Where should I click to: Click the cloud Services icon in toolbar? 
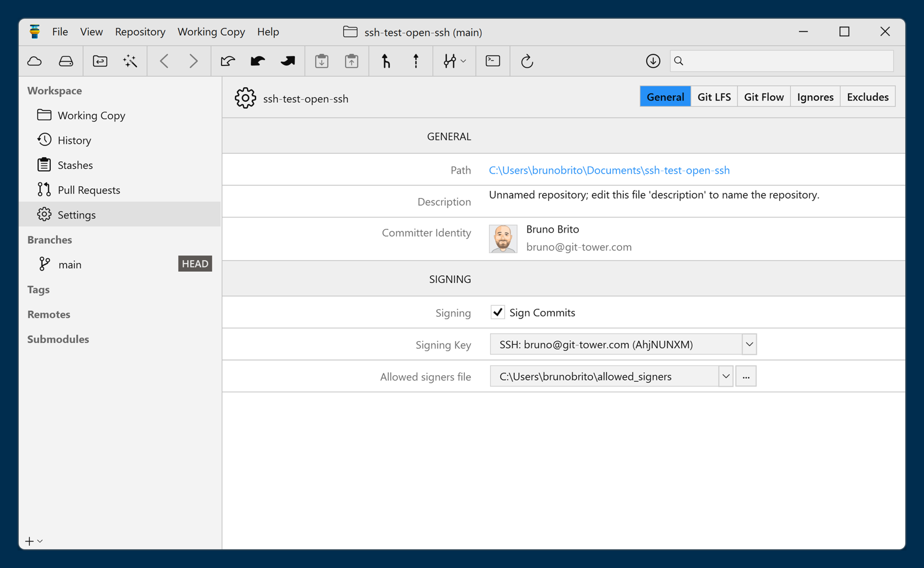(x=35, y=61)
